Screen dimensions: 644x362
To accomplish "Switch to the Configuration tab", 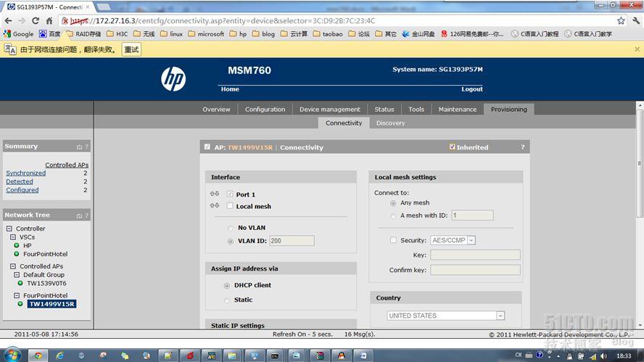I will click(x=265, y=110).
